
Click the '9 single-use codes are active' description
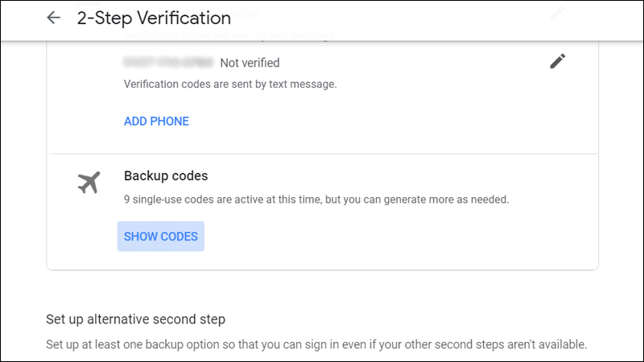coord(316,198)
